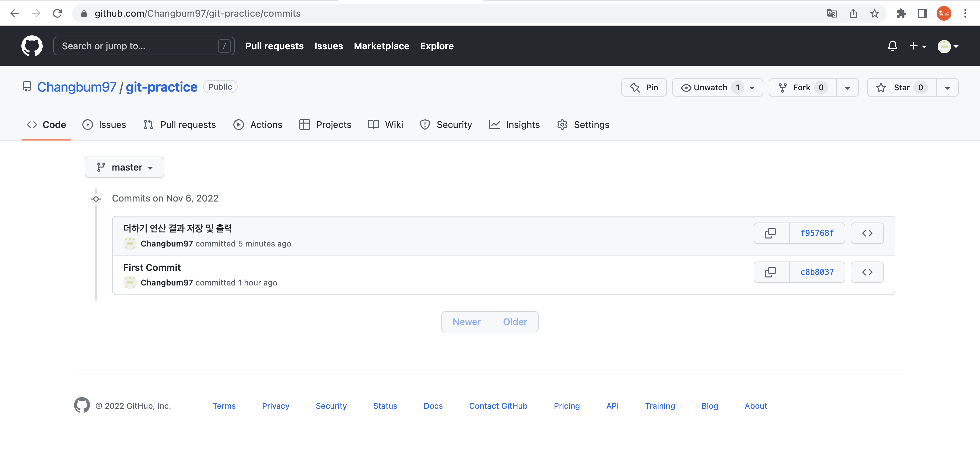Browse repository at First Commit point

click(867, 272)
